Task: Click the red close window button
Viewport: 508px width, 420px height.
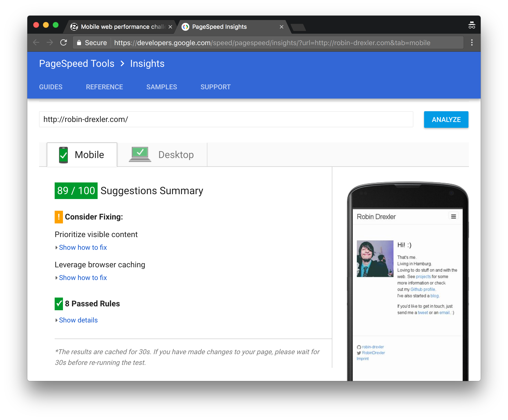Action: (36, 25)
